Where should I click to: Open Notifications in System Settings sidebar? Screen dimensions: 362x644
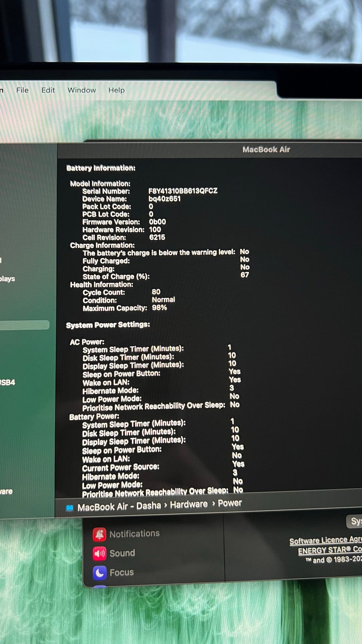click(134, 533)
